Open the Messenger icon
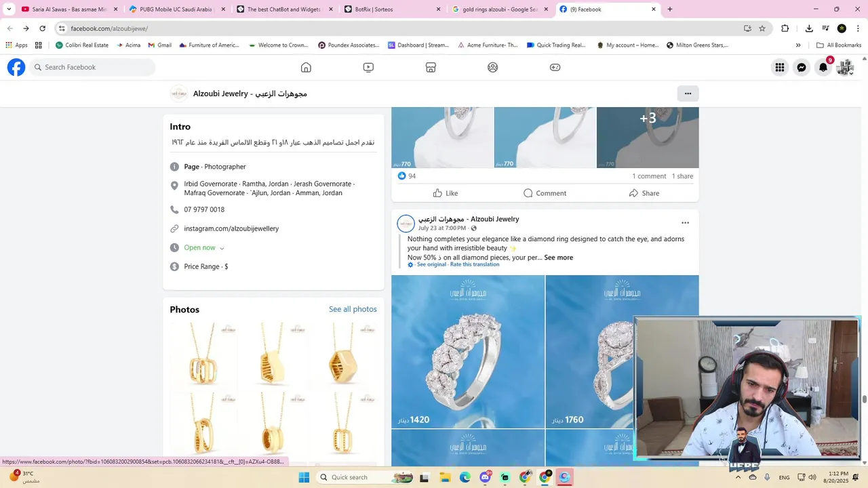Screen dimensions: 868x488 coord(802,67)
